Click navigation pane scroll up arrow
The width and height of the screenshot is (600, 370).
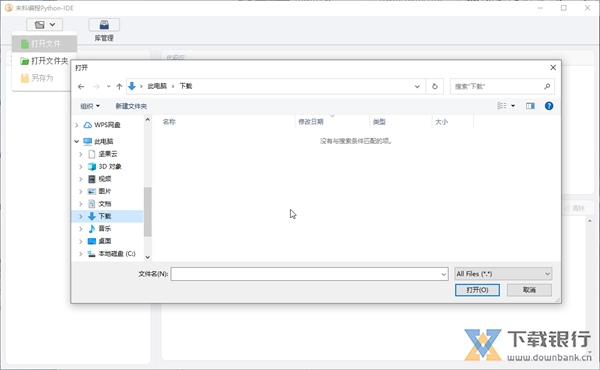click(x=148, y=120)
